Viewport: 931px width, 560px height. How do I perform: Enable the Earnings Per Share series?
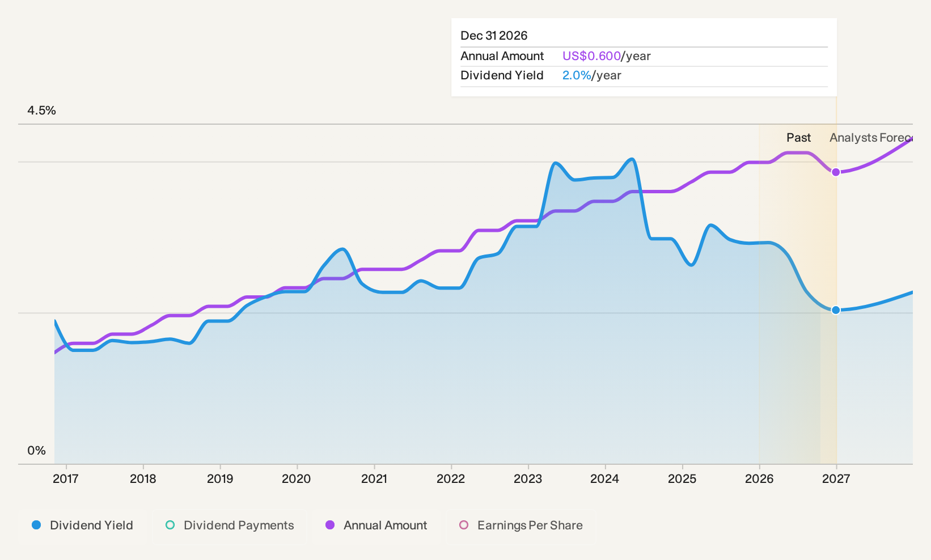[x=521, y=525]
